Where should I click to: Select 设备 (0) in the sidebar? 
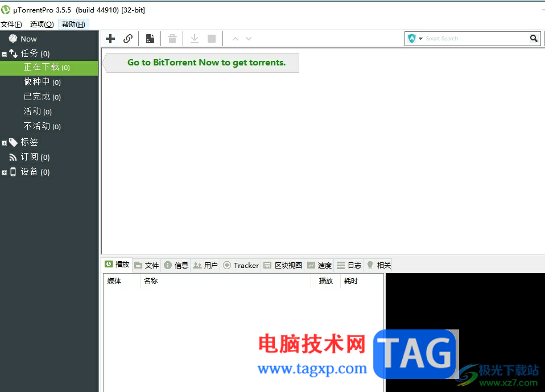(x=35, y=172)
